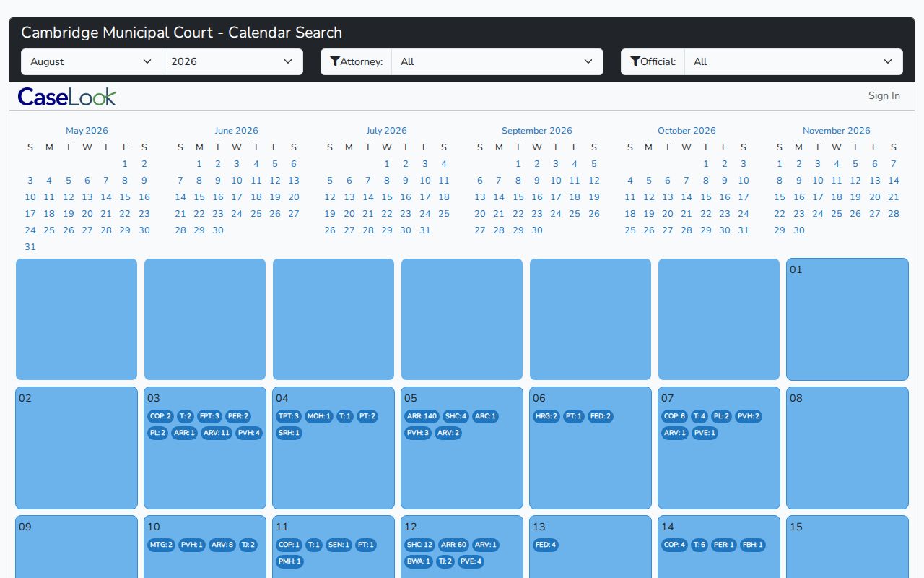924x578 pixels.
Task: Click the ARC:1 badge on day 05
Action: [486, 416]
